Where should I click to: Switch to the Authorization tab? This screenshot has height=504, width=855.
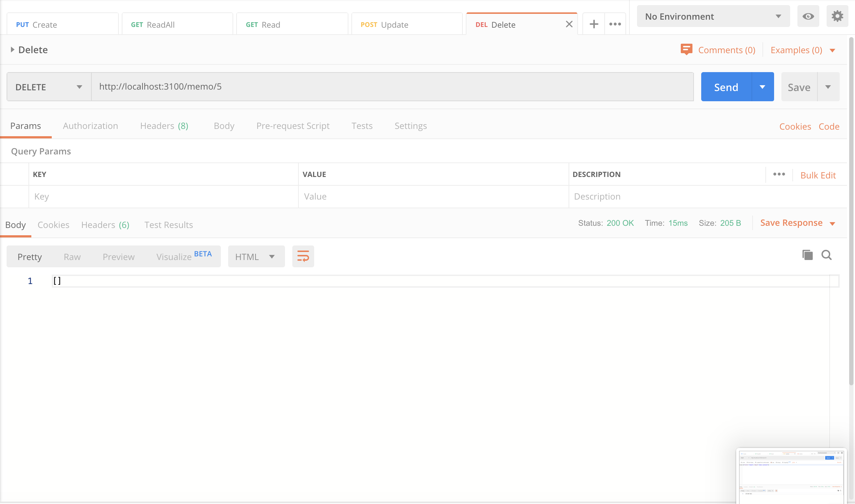90,126
